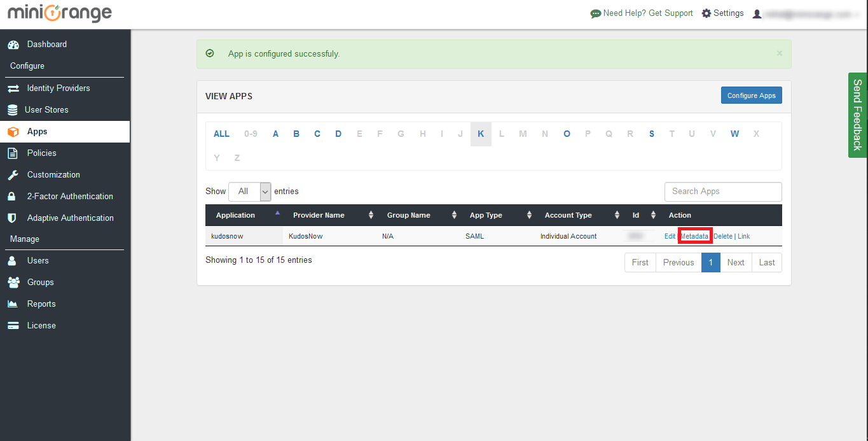Filter apps by letter S
The width and height of the screenshot is (868, 441).
652,134
